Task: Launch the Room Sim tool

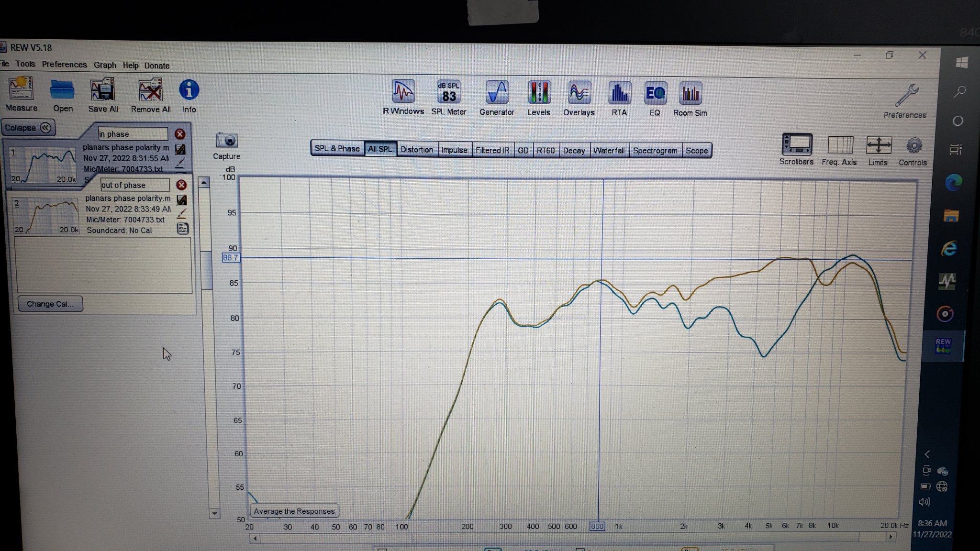Action: pos(690,99)
